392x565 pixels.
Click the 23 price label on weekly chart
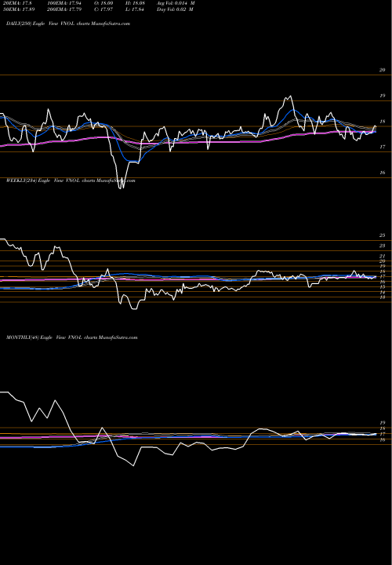click(x=383, y=246)
